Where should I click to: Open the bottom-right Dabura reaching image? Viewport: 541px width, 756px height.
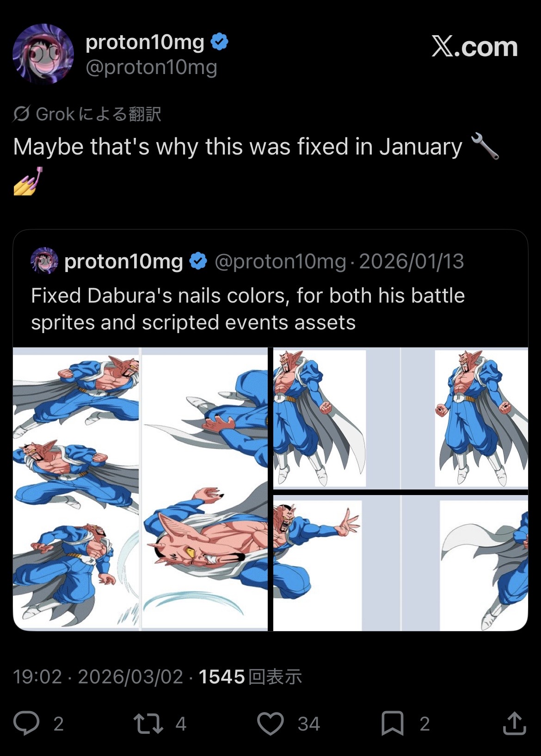tap(400, 563)
